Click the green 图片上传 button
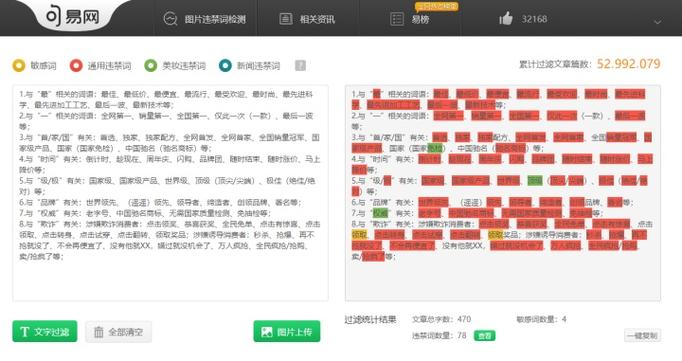Screen dimensions: 682x361 click(x=287, y=331)
